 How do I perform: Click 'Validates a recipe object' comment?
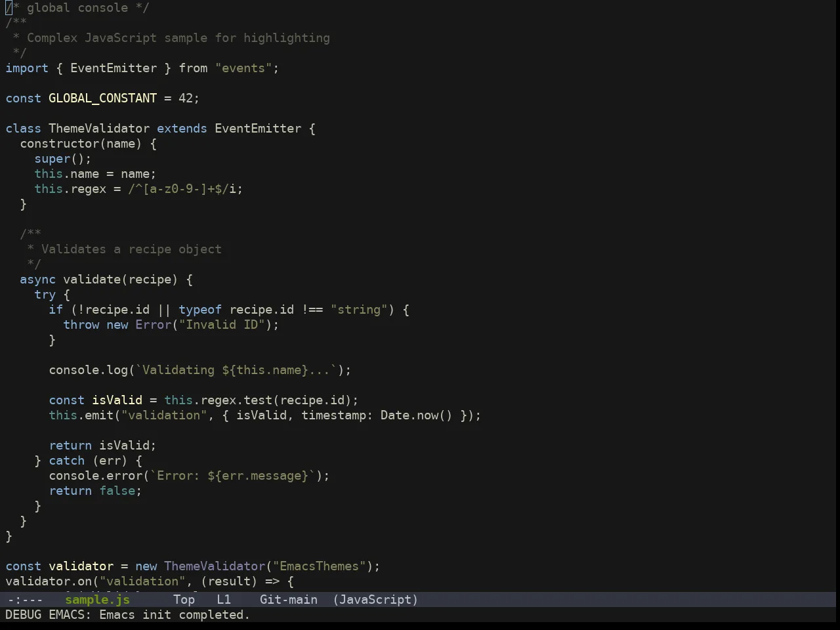pos(131,249)
